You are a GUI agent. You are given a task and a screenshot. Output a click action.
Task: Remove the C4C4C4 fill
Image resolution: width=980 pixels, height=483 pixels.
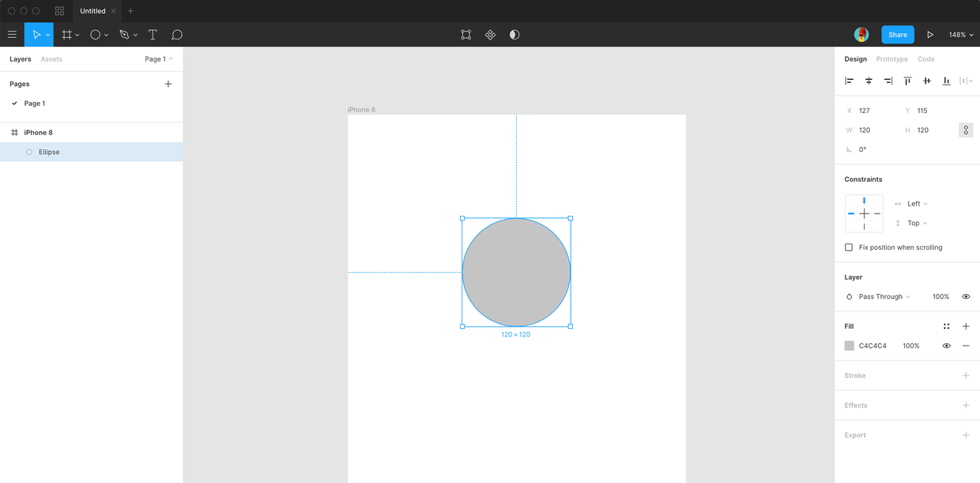[966, 346]
